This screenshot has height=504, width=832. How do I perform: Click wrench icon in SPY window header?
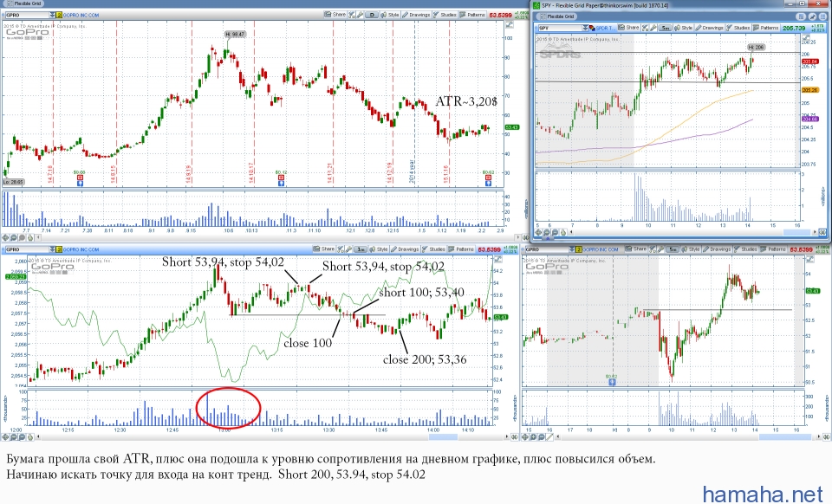click(x=812, y=16)
